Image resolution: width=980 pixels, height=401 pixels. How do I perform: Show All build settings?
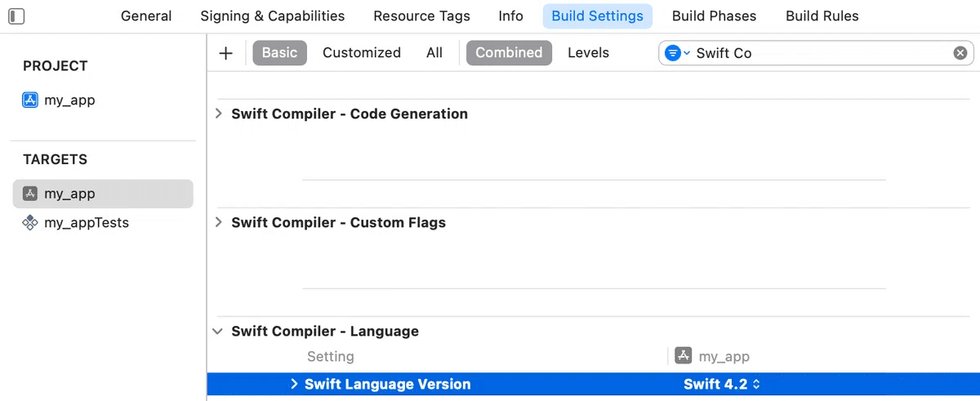click(x=434, y=53)
